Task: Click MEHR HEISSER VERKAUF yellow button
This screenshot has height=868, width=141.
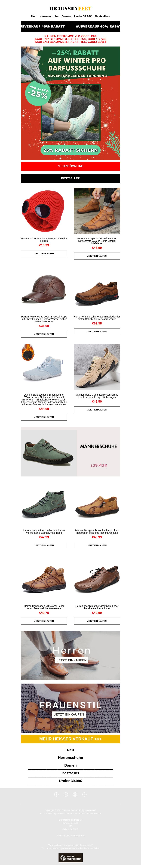Action: pyautogui.click(x=70, y=739)
